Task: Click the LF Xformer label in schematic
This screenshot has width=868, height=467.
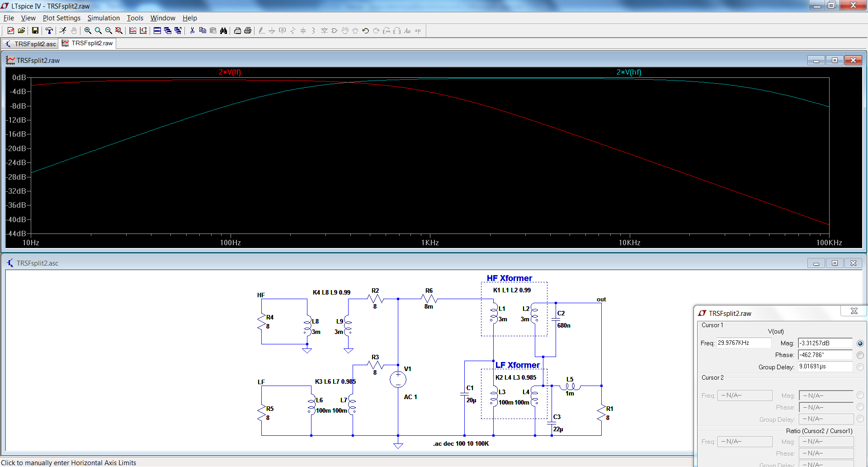Action: coord(518,365)
